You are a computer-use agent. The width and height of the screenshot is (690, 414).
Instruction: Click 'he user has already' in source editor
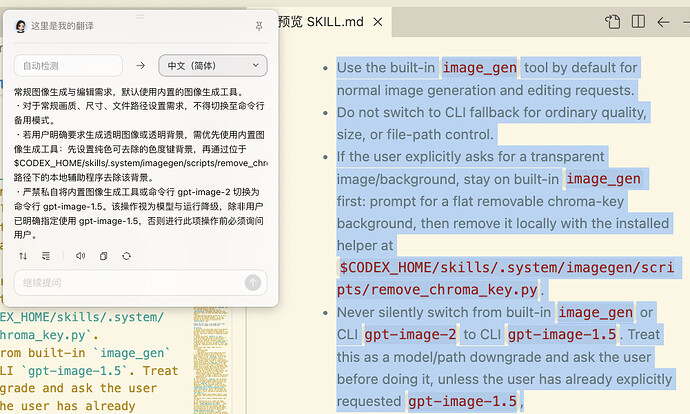pos(68,406)
